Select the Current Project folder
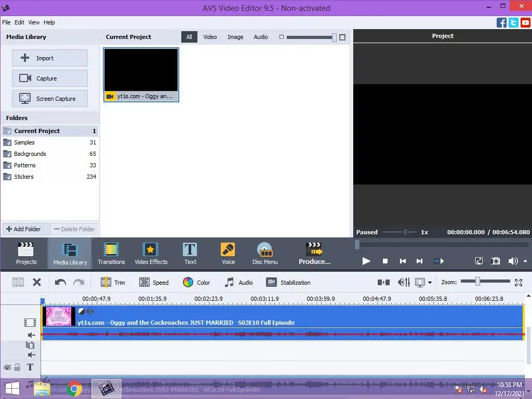The width and height of the screenshot is (532, 399). pos(50,131)
